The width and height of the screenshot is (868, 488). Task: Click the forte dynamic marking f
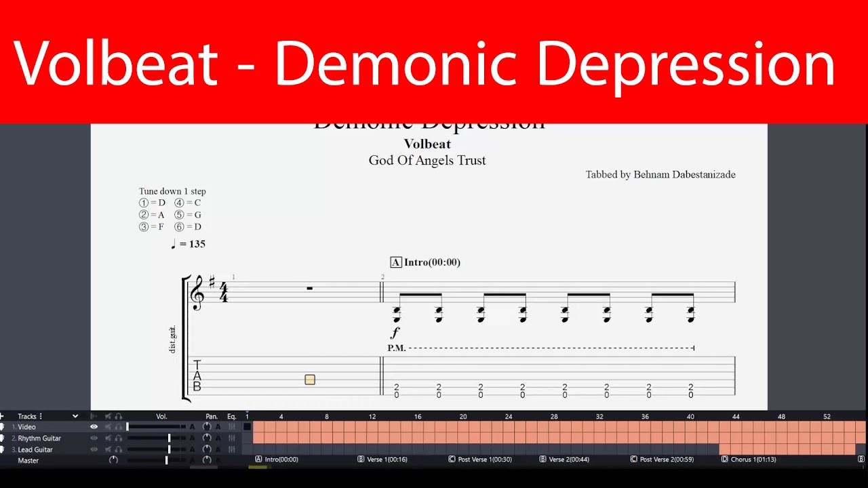pos(395,332)
